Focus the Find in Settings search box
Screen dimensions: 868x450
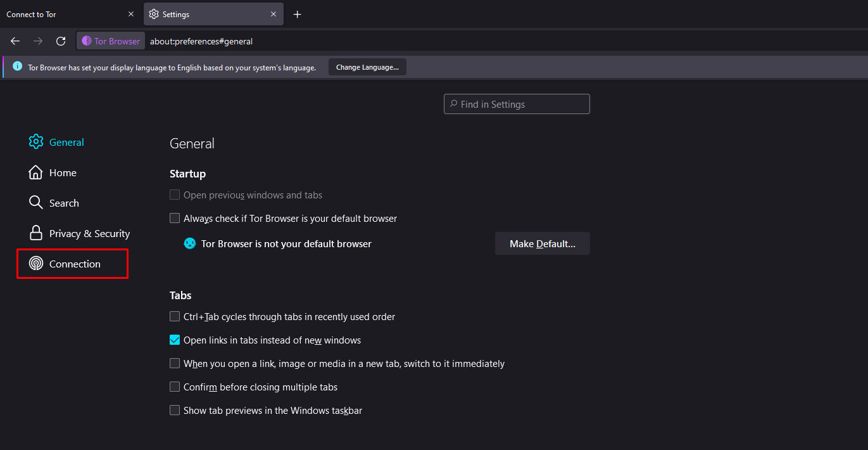click(x=517, y=104)
